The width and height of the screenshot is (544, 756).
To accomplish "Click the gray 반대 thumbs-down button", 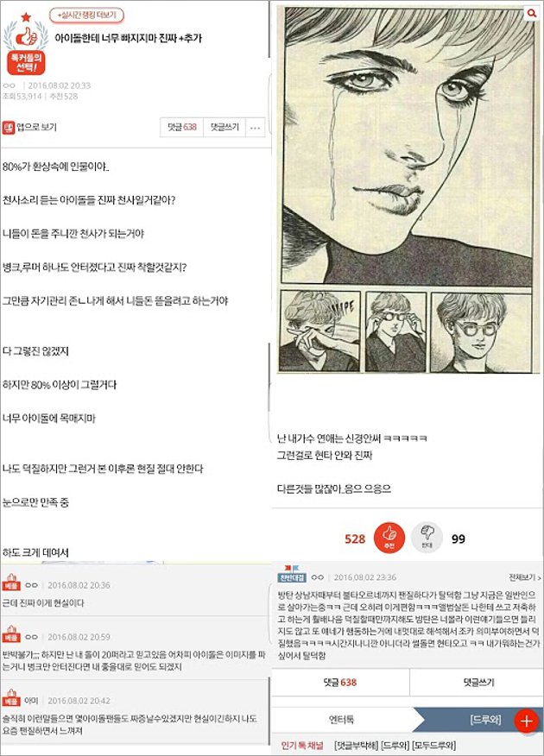I will click(x=427, y=538).
